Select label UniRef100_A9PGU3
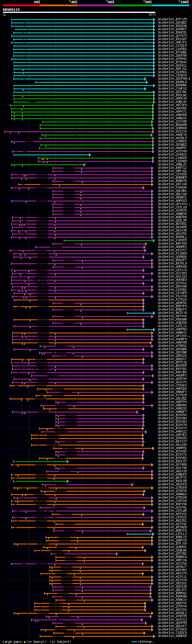Screen dimensions: 192x644 pos(172,201)
